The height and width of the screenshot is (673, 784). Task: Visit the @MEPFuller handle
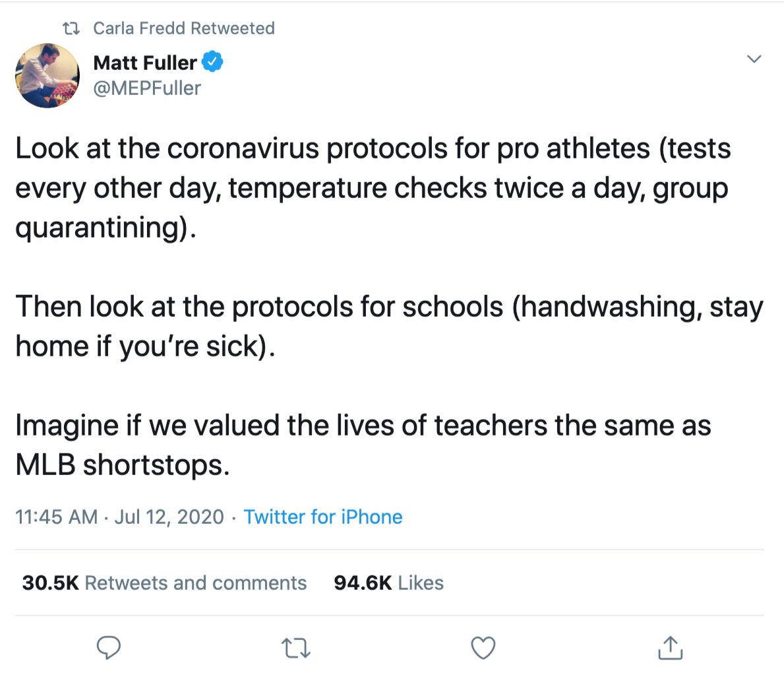[147, 88]
